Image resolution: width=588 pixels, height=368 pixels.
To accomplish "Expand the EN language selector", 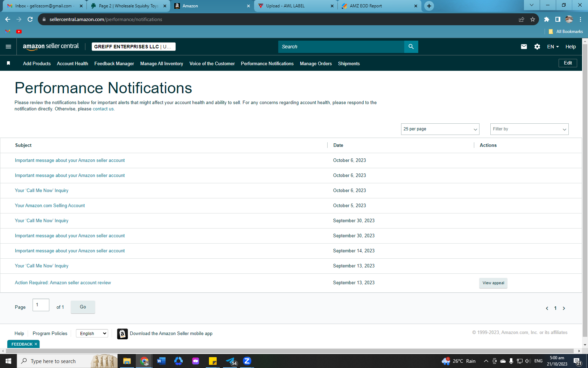I will (x=553, y=47).
